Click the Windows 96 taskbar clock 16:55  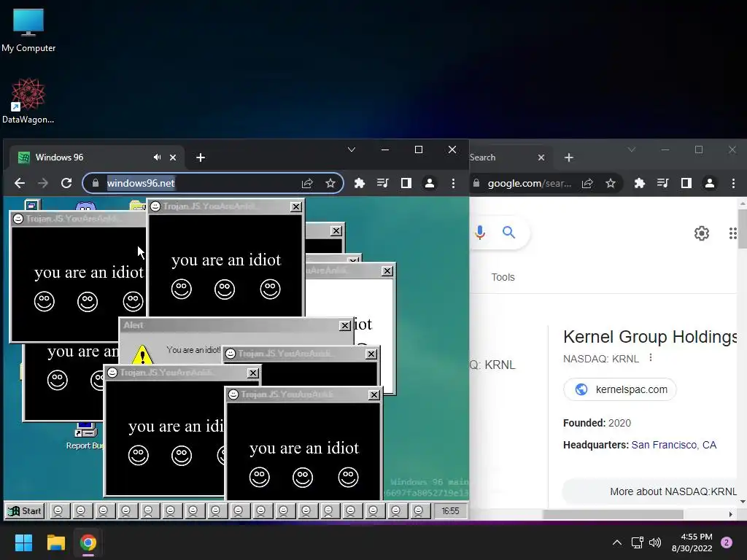[450, 511]
